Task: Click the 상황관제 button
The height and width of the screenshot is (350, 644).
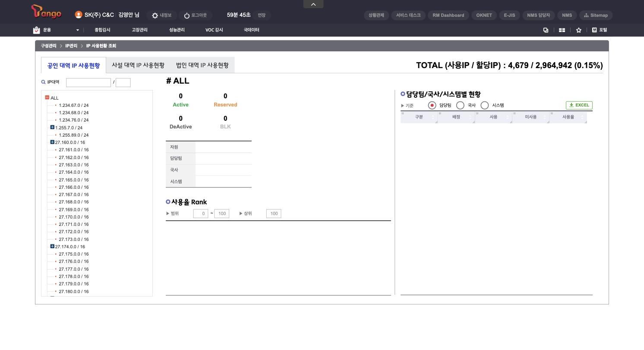Action: pos(376,15)
